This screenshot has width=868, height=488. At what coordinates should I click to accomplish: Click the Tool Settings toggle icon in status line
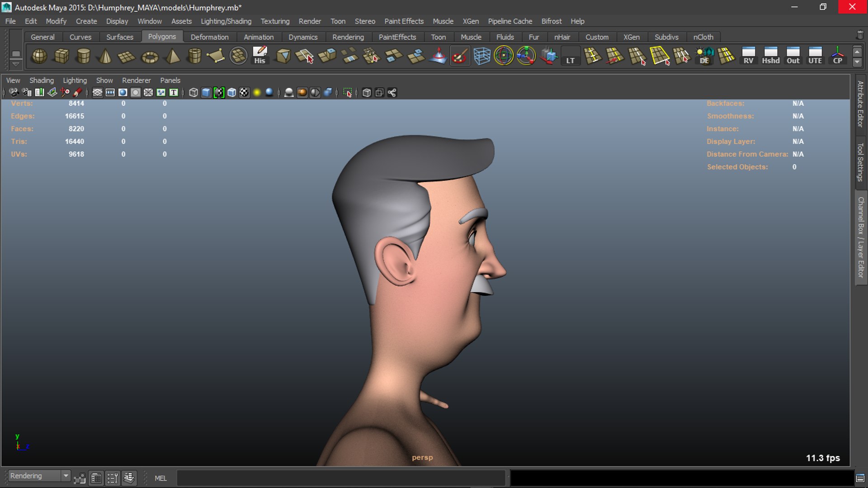[x=112, y=478]
